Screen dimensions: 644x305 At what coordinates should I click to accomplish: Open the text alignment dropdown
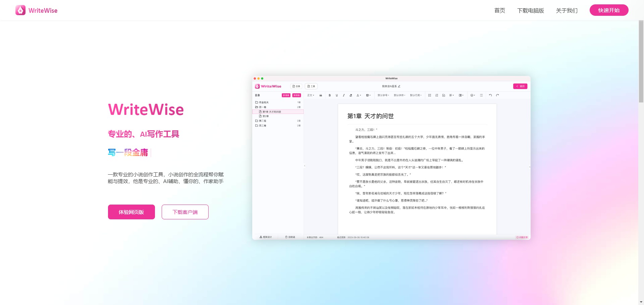pyautogui.click(x=451, y=95)
